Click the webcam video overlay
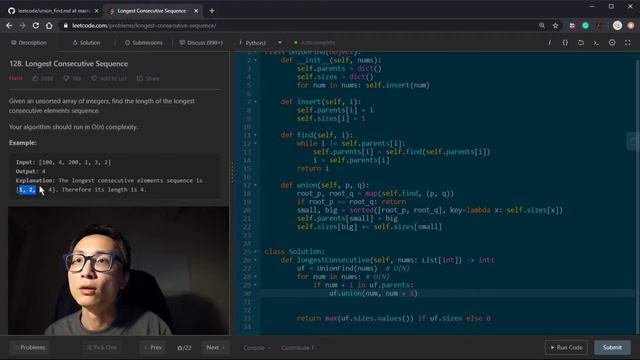Viewport: 640px width, 360px height. pos(118,271)
